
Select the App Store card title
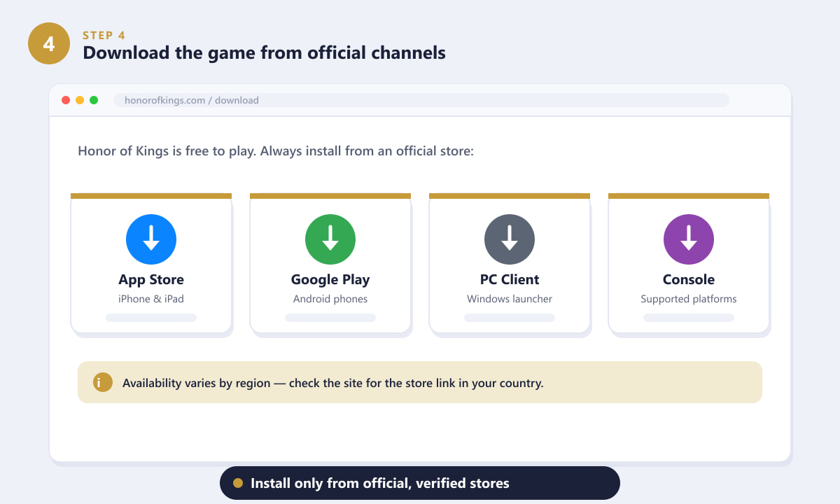(151, 279)
